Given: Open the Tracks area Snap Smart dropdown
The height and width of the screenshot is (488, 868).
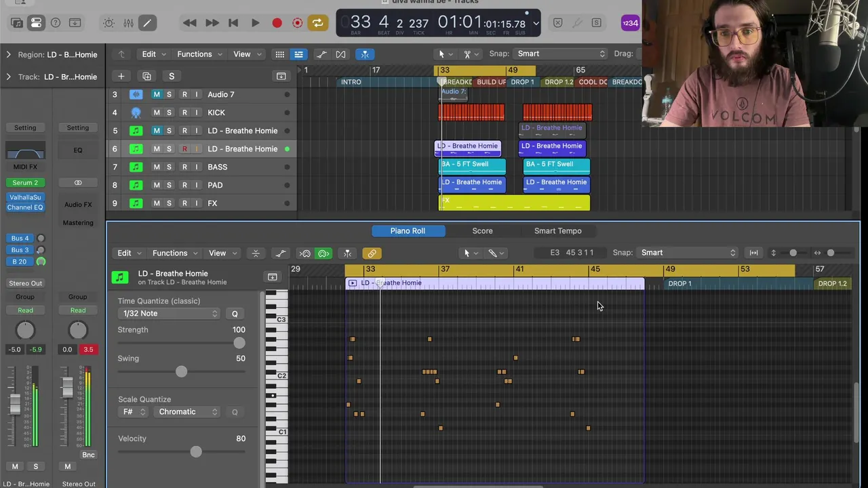Looking at the screenshot, I should click(560, 54).
